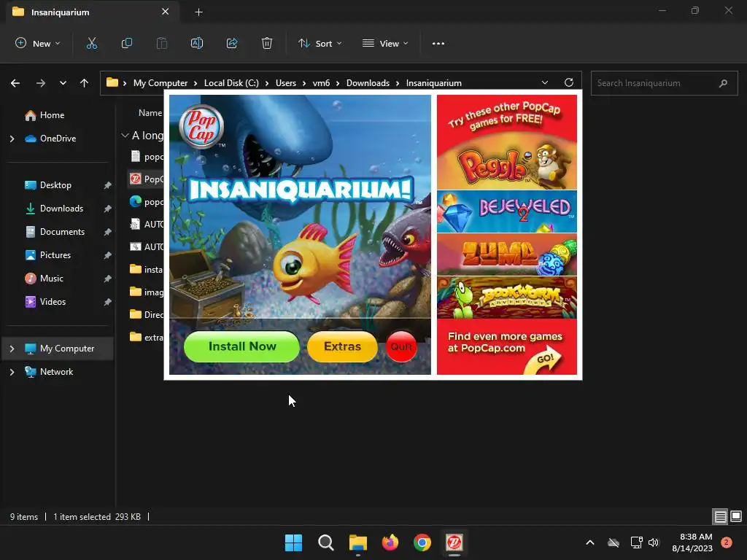Go forward with the right arrow
Viewport: 747px width, 560px height.
[41, 83]
